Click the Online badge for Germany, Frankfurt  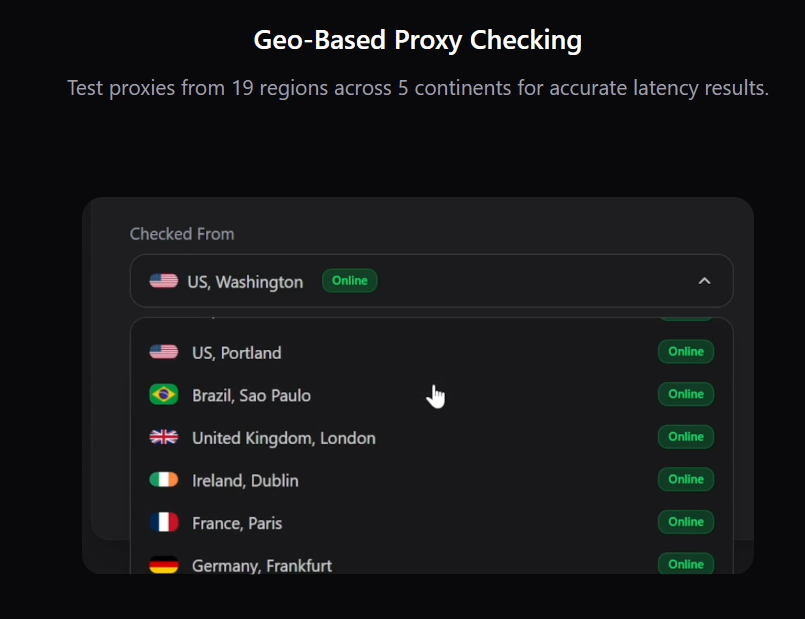pos(685,564)
